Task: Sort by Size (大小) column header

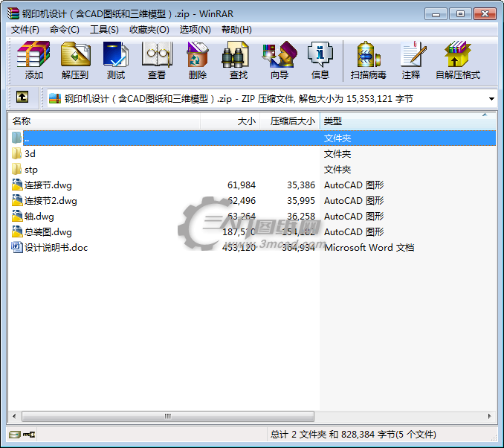Action: coord(230,121)
